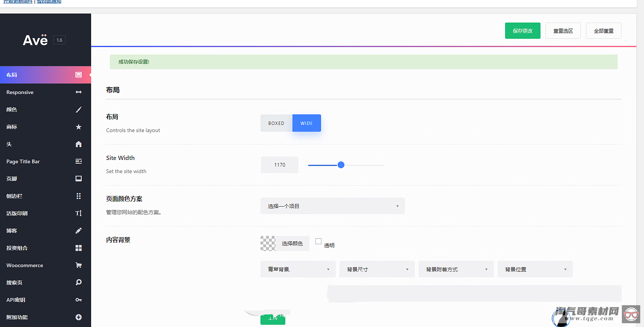Viewport: 644px width, 327px height.
Task: Open the 重复背景 background repeat dropdown
Action: tap(298, 269)
